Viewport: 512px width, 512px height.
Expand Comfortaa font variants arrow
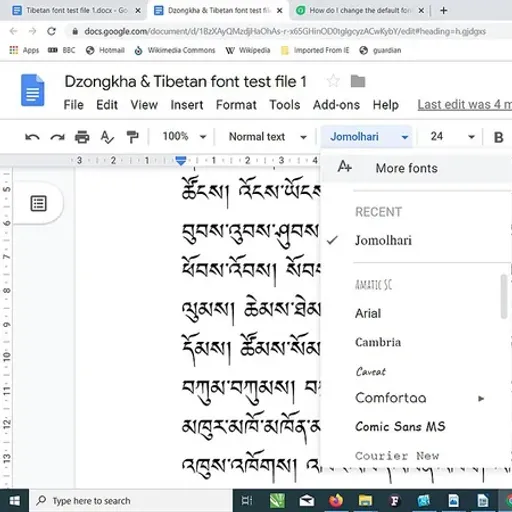click(x=481, y=398)
